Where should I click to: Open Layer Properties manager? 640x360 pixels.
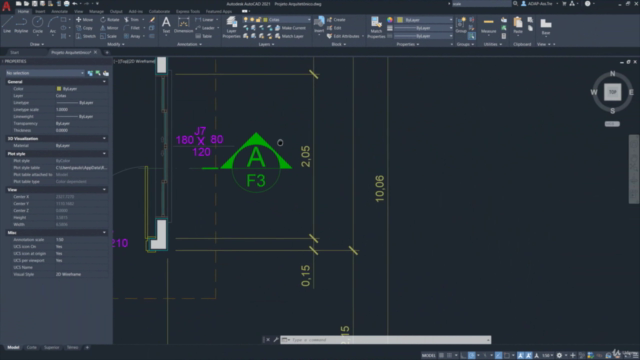click(x=231, y=27)
